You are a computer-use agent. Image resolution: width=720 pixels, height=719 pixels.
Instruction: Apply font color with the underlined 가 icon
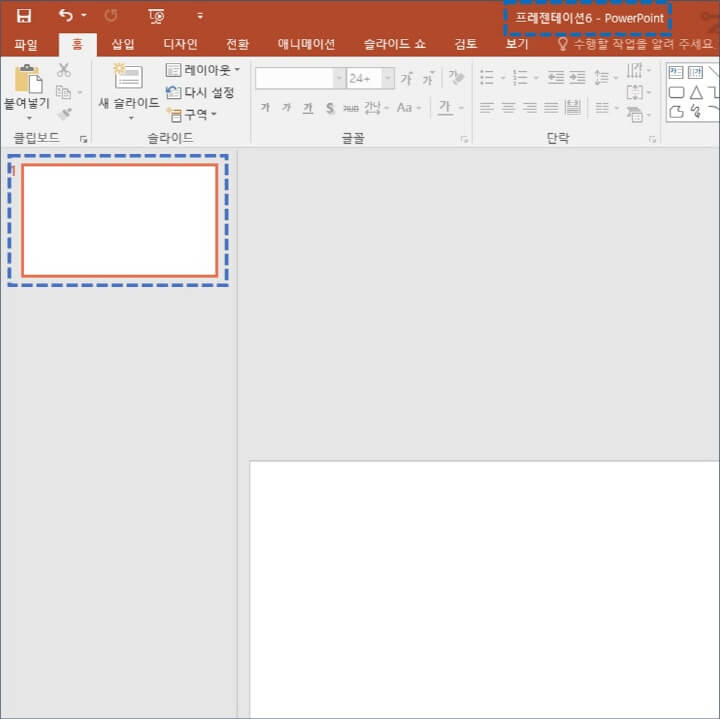coord(444,108)
